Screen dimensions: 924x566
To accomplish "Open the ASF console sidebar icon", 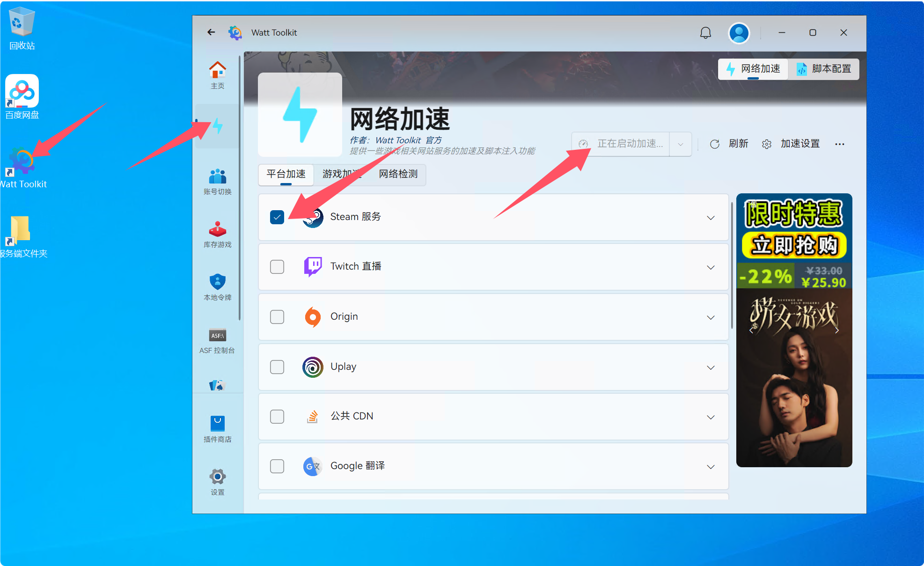I will point(217,340).
